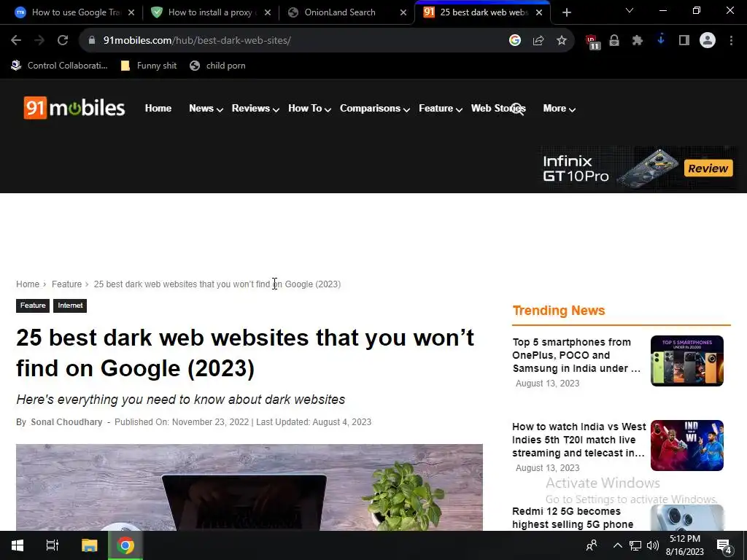
Task: View site information via lock icon
Action: coord(92,41)
